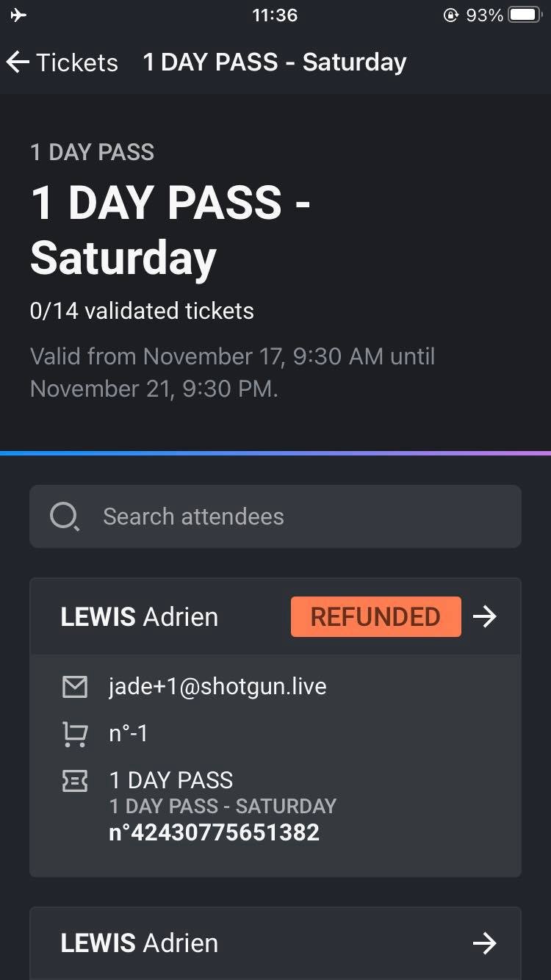Select the first LEWIS Adrien name header

tap(140, 617)
